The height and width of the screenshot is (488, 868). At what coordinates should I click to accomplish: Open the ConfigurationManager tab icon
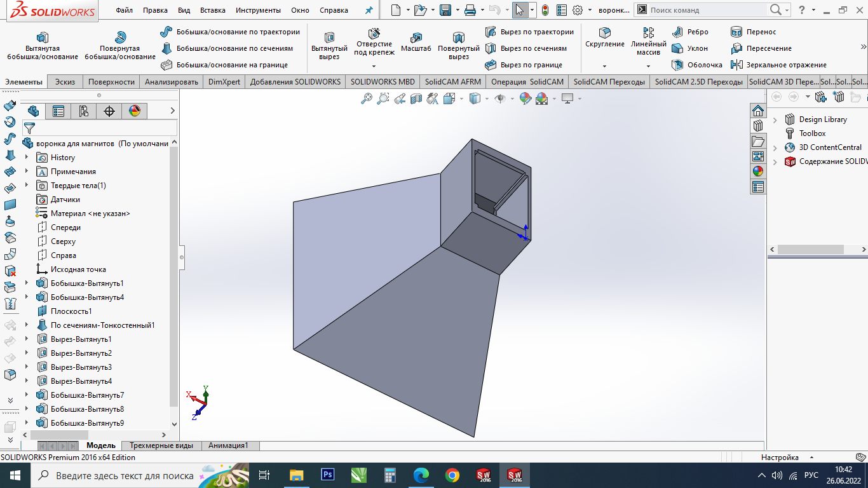point(83,111)
